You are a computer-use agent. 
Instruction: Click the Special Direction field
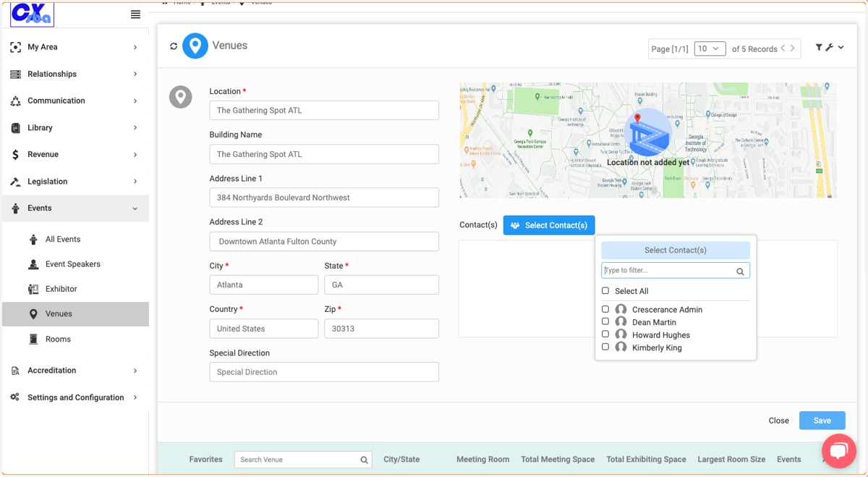(x=324, y=372)
